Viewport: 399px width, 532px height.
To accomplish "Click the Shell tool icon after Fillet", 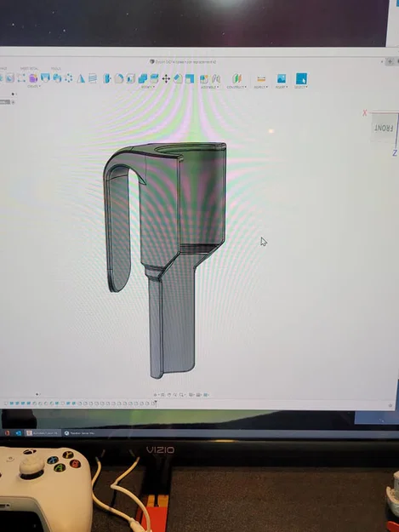I will coord(131,78).
